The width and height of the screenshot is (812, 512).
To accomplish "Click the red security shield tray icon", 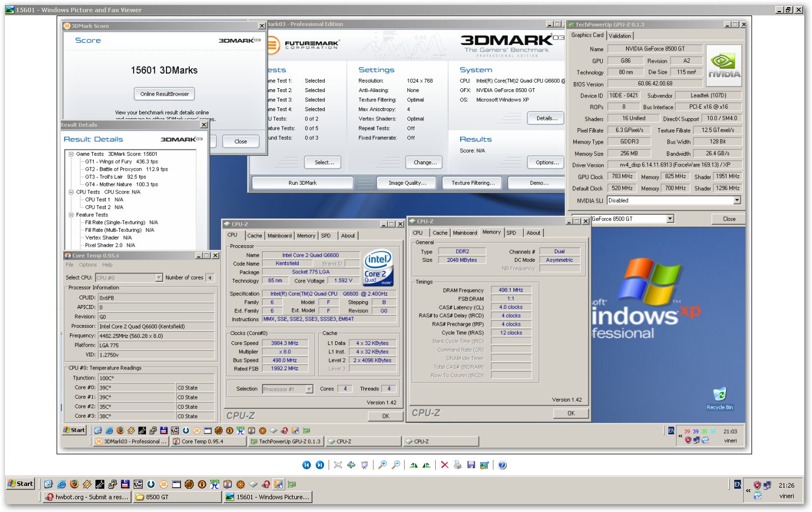I will (x=757, y=485).
